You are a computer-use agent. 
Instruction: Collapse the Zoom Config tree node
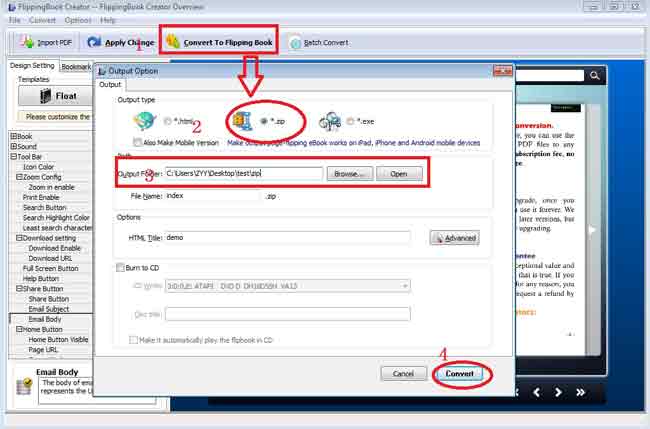click(x=19, y=177)
